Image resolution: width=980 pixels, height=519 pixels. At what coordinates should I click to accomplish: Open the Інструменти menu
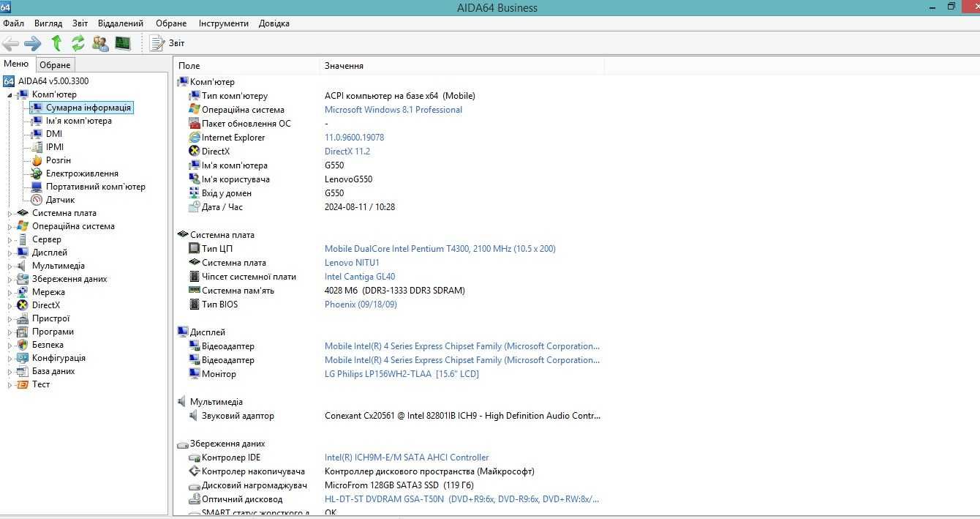pyautogui.click(x=224, y=23)
